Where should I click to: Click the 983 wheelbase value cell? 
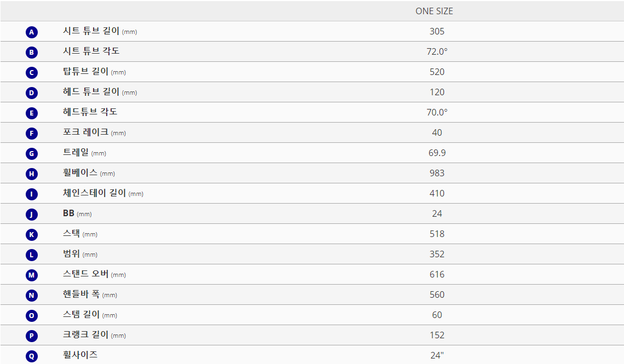coord(437,173)
